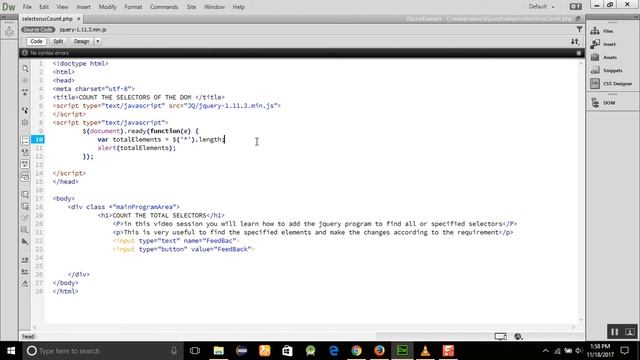Click the globe preview-in-browser icon
This screenshot has height=360, width=640.
click(x=518, y=336)
